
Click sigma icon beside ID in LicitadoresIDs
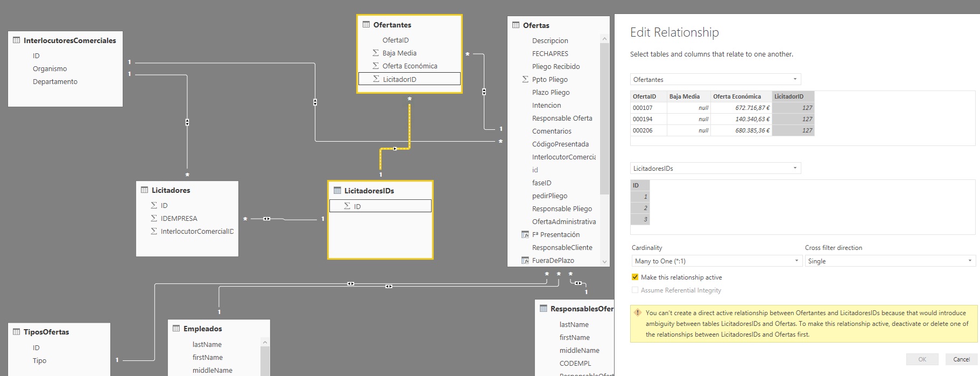(x=347, y=206)
